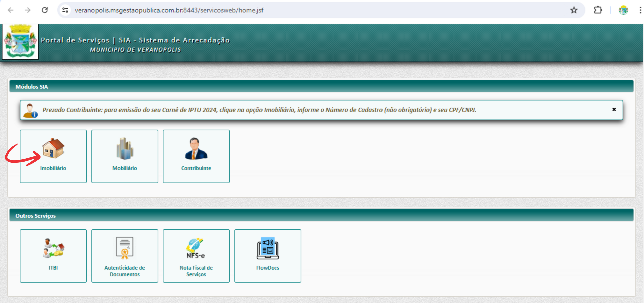Open the NFS-e Nota Fiscal icon
This screenshot has width=644, height=303.
pyautogui.click(x=196, y=248)
